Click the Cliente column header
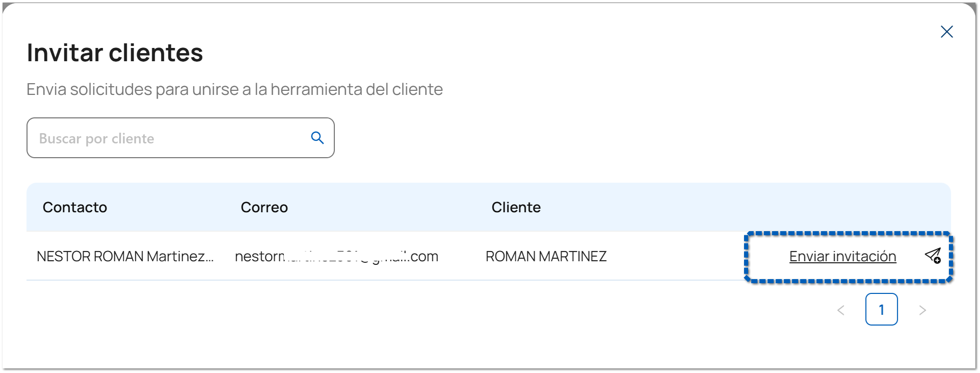Image resolution: width=980 pixels, height=373 pixels. pyautogui.click(x=516, y=207)
